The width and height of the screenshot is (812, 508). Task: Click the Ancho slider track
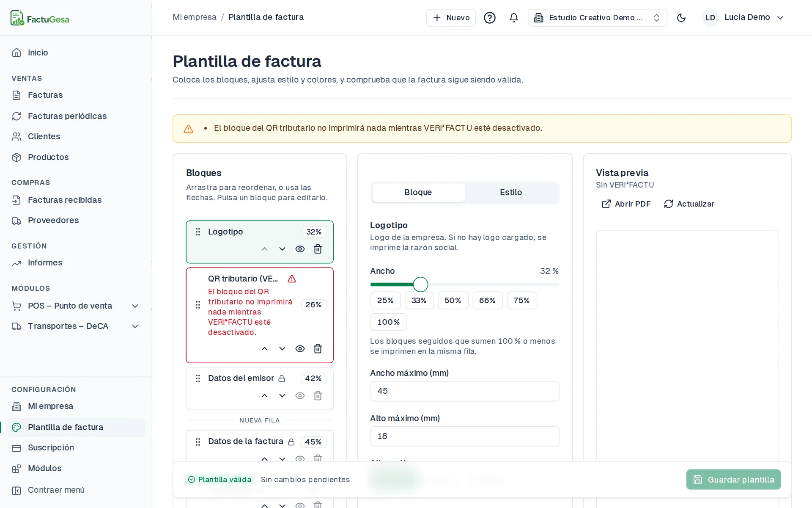(465, 284)
